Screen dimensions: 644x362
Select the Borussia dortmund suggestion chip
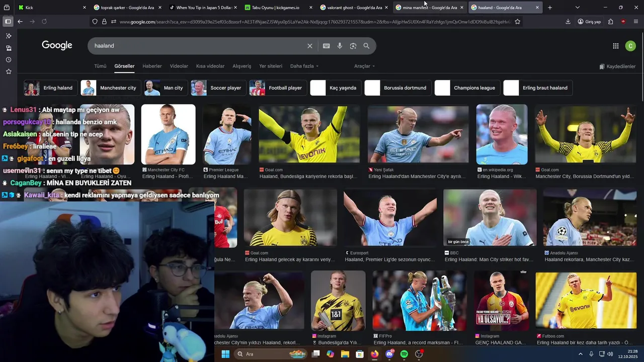pyautogui.click(x=398, y=88)
